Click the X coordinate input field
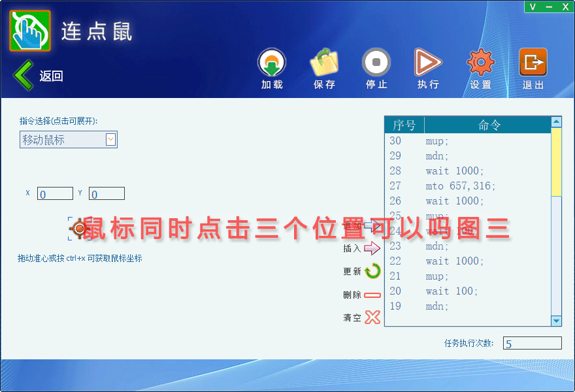575x392 pixels. click(55, 193)
